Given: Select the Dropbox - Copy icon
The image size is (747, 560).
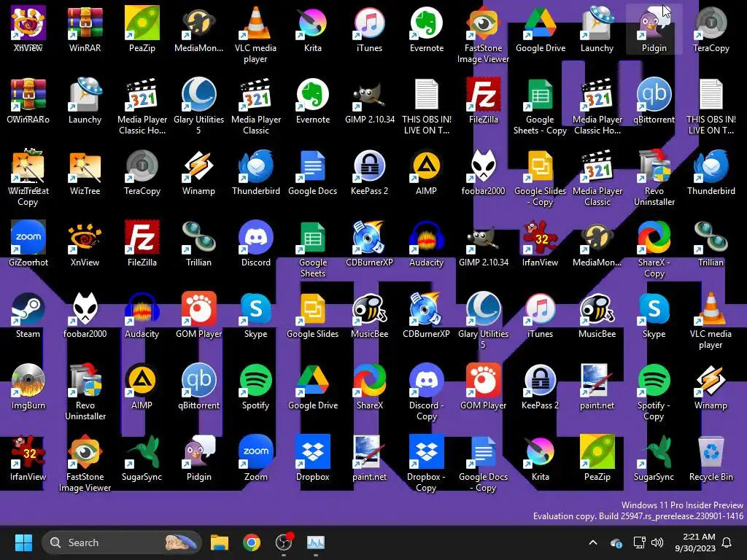Looking at the screenshot, I should click(426, 463).
